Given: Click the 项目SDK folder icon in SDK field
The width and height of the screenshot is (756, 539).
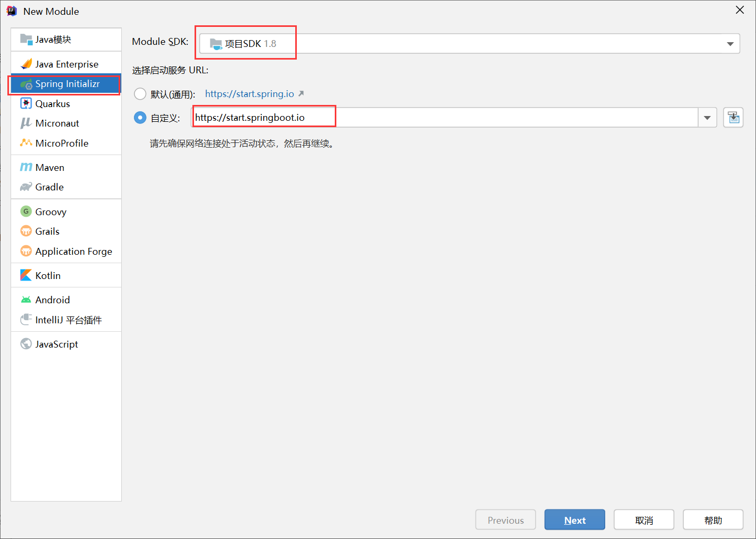Looking at the screenshot, I should (216, 44).
